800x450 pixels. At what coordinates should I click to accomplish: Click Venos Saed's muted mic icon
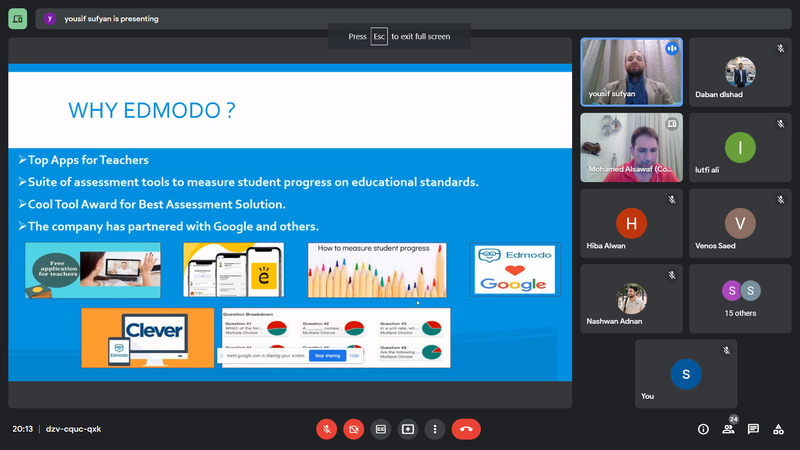[781, 199]
